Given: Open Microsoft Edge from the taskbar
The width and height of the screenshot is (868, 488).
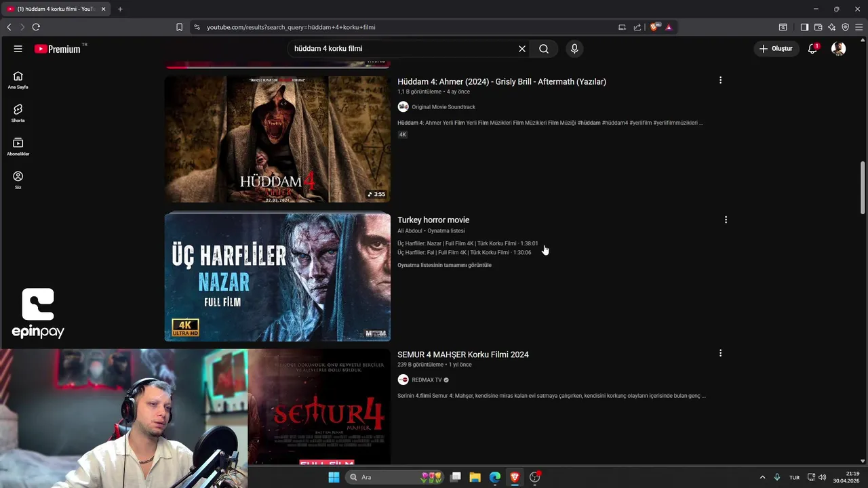Looking at the screenshot, I should (495, 477).
